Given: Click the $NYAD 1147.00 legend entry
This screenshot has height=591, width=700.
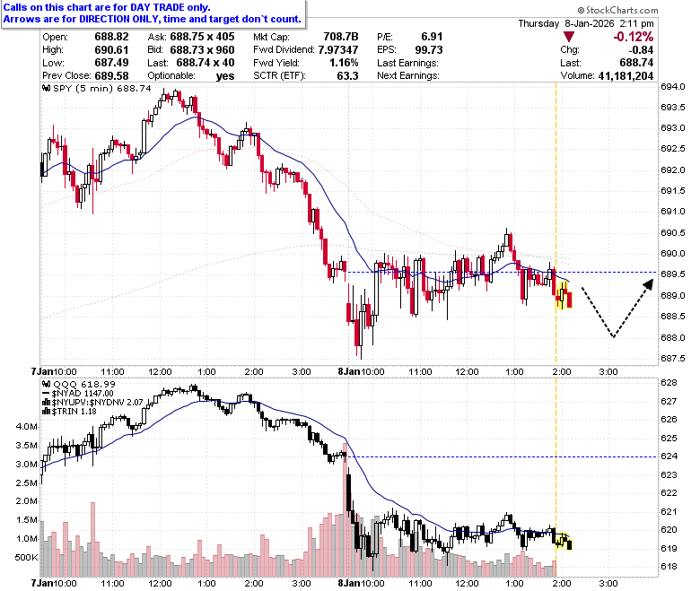Looking at the screenshot, I should point(83,394).
